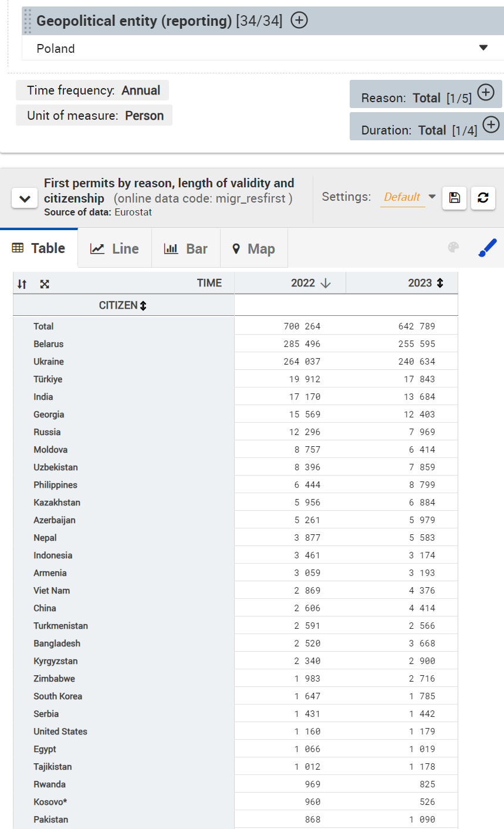Click the save floppy disk icon
Viewport: 504px width, 829px height.
pos(455,198)
